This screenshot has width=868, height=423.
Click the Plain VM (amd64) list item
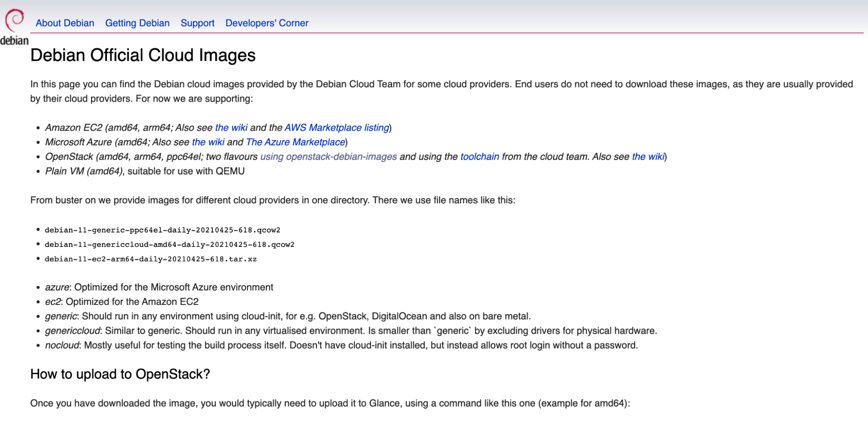coord(84,171)
